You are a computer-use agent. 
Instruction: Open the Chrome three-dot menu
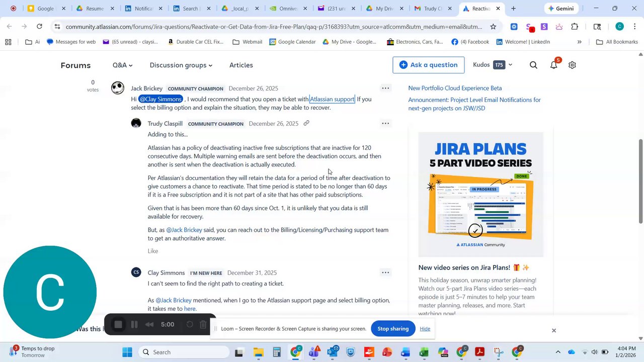tap(634, 27)
